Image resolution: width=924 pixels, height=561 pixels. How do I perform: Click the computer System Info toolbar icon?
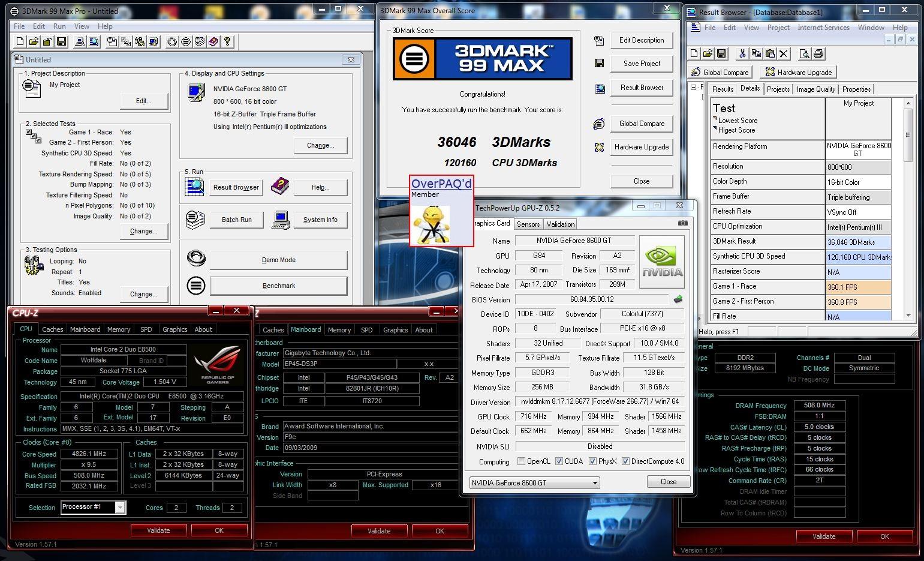[80, 41]
